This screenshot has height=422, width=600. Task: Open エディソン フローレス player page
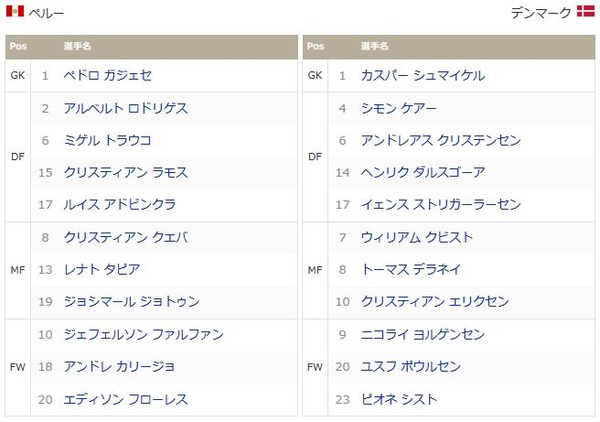126,400
